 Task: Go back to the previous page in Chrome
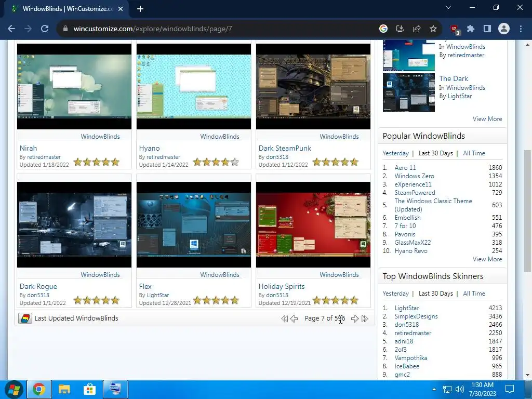click(11, 29)
